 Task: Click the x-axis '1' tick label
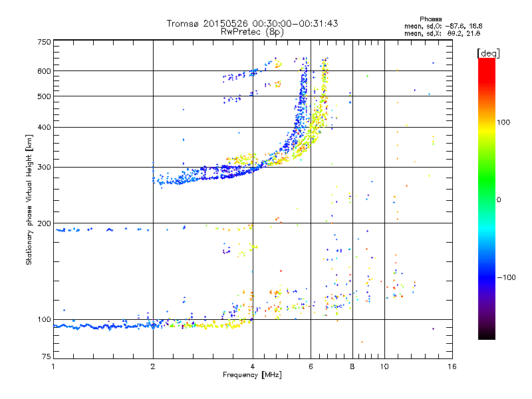[x=53, y=366]
